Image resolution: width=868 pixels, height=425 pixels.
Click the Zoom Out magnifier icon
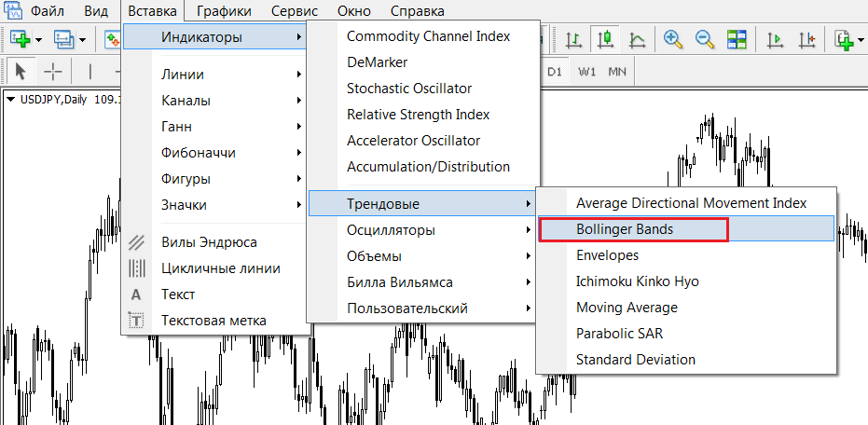coord(704,39)
